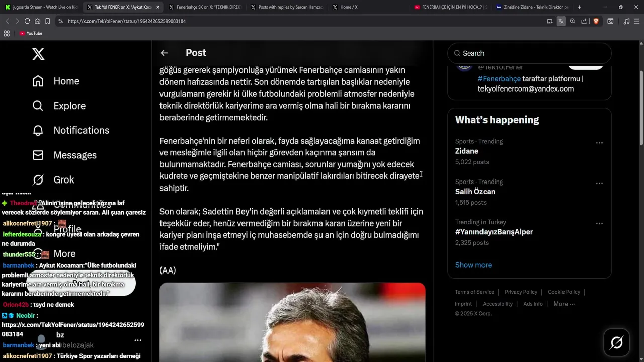Screen dimensions: 644x362
Task: Click the browser back button
Action: [7, 21]
